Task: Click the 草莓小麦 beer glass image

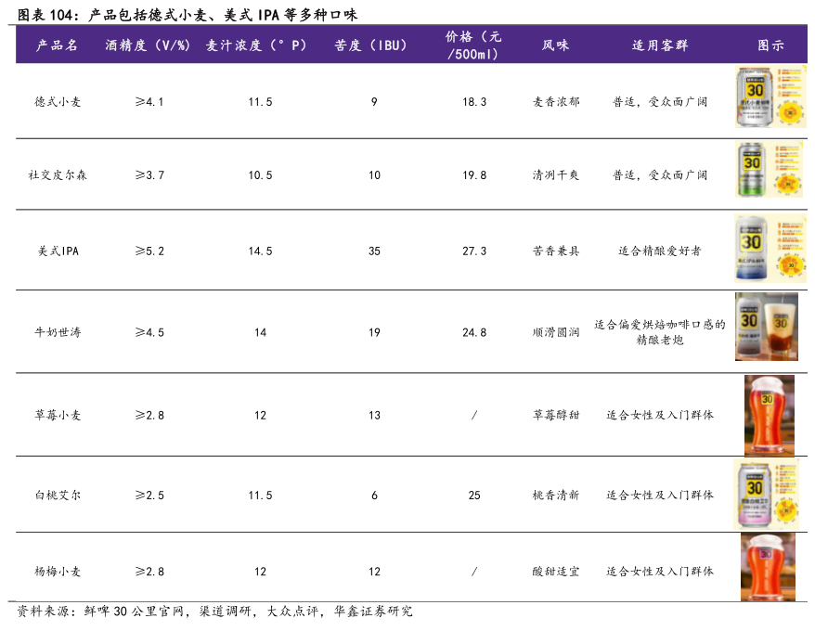Action: point(769,415)
